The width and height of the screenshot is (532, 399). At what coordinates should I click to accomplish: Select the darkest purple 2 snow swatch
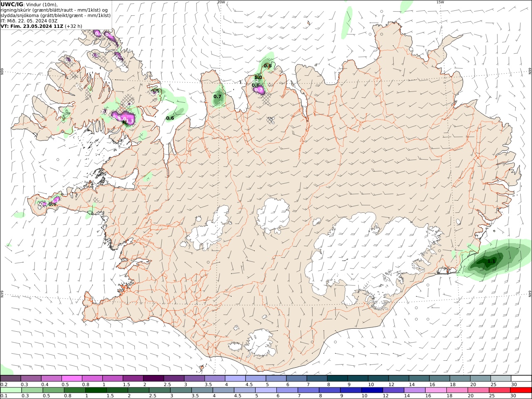[153, 379]
